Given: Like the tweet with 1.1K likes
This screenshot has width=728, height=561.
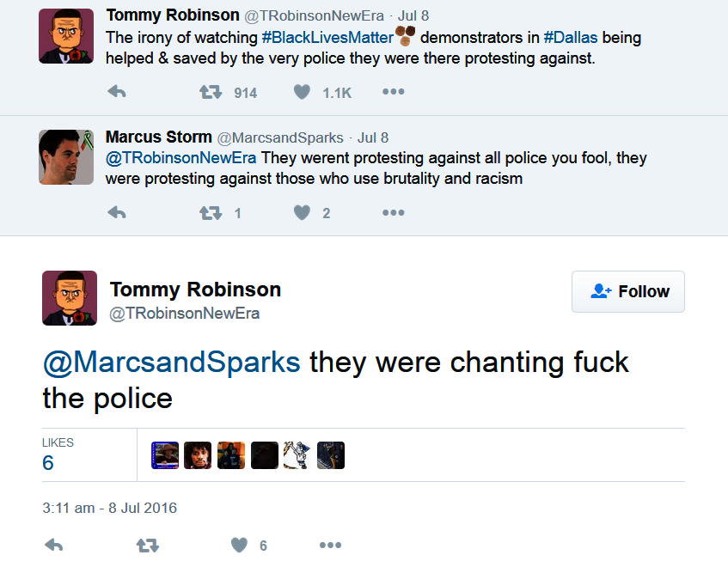Looking at the screenshot, I should tap(302, 92).
